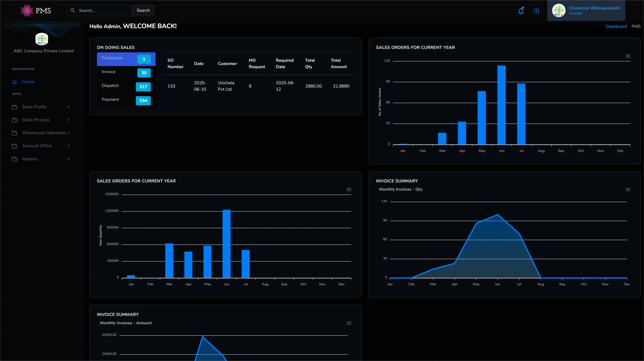Click the Home icon in sidebar

(15, 82)
